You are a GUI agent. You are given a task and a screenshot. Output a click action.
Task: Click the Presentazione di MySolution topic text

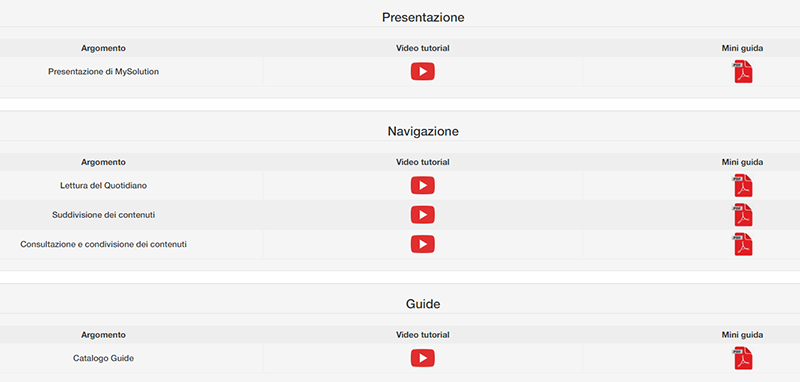coord(104,72)
